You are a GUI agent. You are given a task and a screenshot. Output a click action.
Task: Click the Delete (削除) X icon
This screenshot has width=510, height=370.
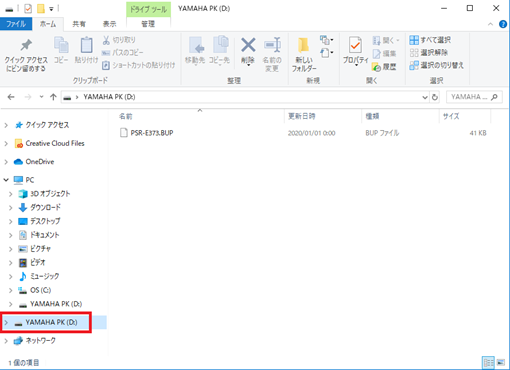click(248, 45)
